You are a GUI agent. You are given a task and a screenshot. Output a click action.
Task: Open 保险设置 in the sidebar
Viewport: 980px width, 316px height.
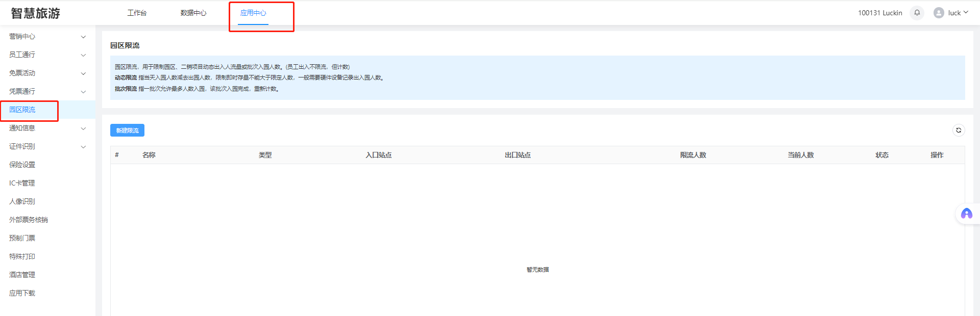(22, 165)
